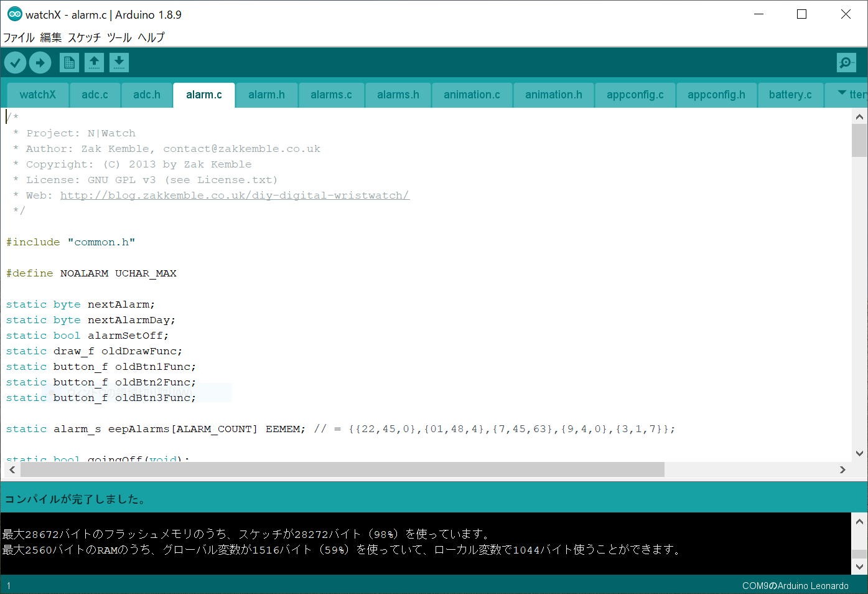Click the editor scroll up arrow
Image resolution: width=868 pixels, height=594 pixels.
coord(859,117)
